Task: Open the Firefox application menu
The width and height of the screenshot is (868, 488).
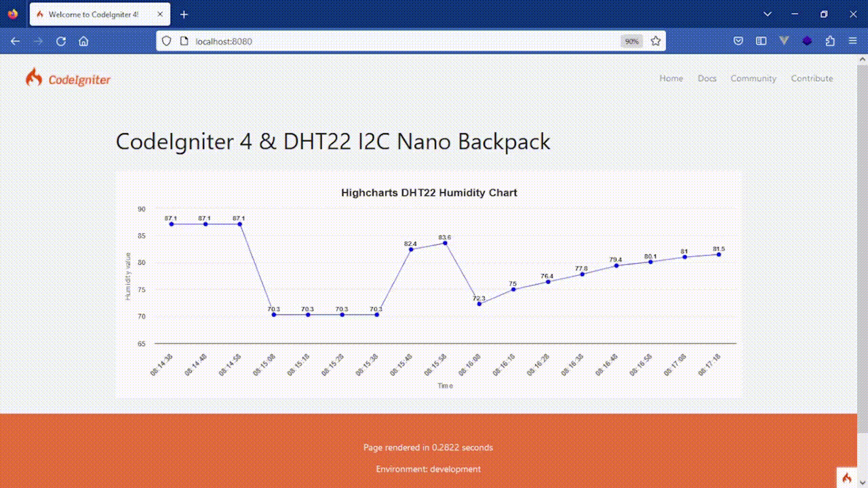Action: tap(853, 41)
